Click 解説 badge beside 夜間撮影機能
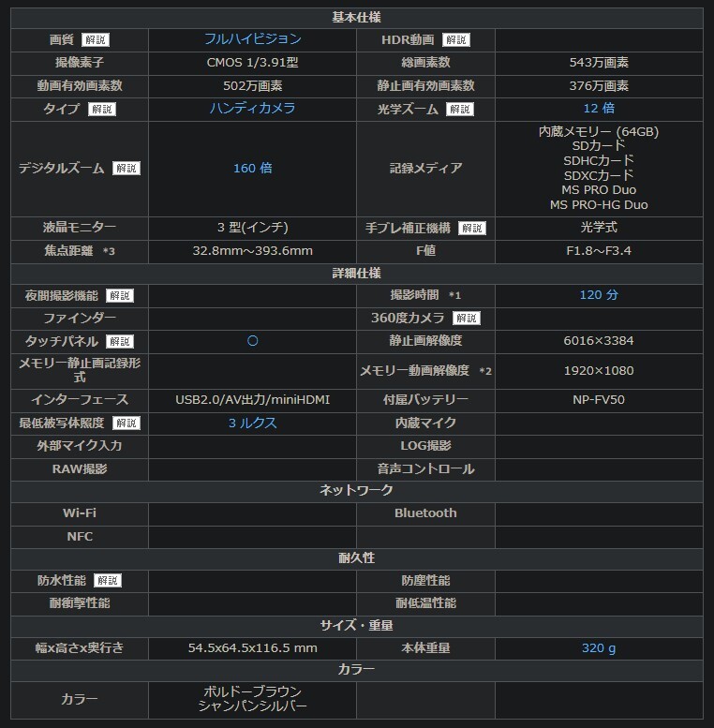This screenshot has width=714, height=728. coord(120,296)
